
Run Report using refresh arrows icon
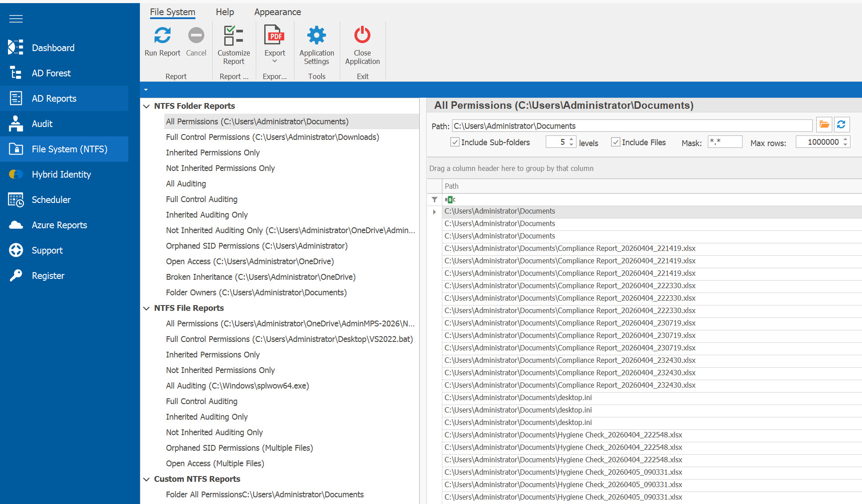pyautogui.click(x=162, y=35)
